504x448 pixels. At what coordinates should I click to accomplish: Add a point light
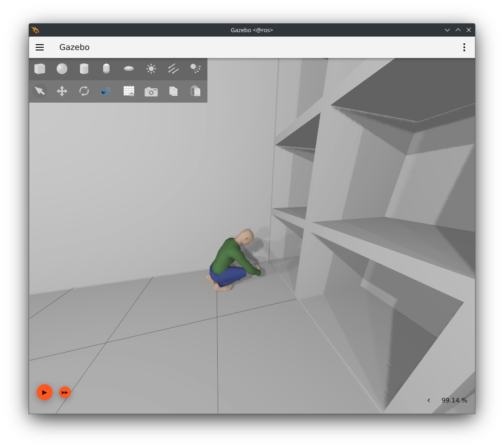(151, 69)
